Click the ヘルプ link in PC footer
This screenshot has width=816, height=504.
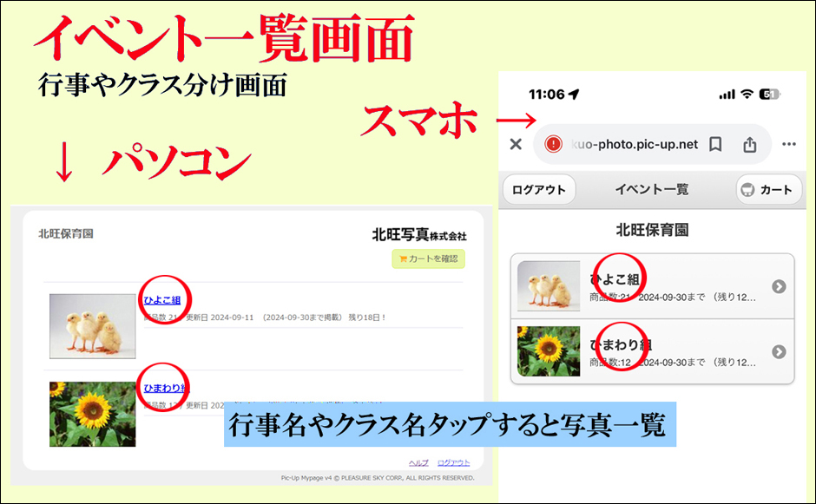point(418,463)
